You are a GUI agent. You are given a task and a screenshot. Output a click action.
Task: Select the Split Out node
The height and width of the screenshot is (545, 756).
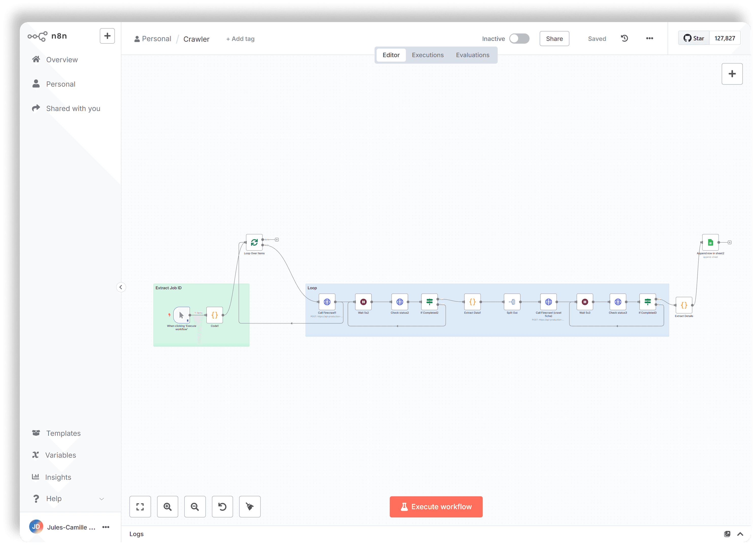pos(512,302)
